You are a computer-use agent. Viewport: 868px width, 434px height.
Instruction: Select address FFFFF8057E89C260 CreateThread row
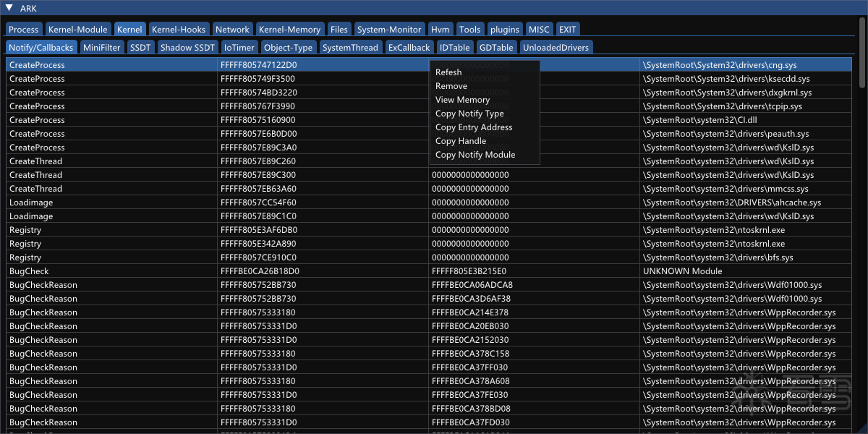pos(429,161)
